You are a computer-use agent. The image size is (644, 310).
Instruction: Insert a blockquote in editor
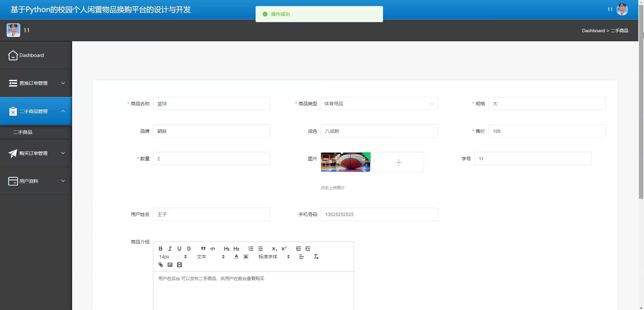(203, 249)
